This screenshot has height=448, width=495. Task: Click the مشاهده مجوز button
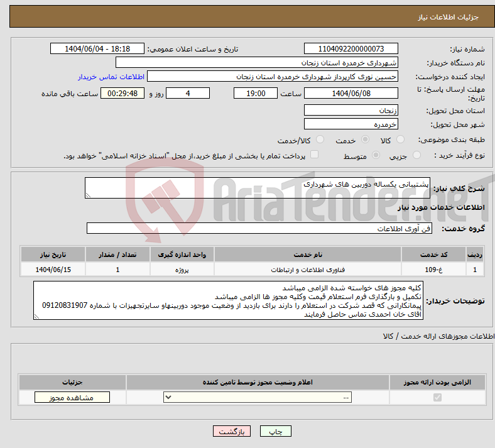click(x=72, y=397)
